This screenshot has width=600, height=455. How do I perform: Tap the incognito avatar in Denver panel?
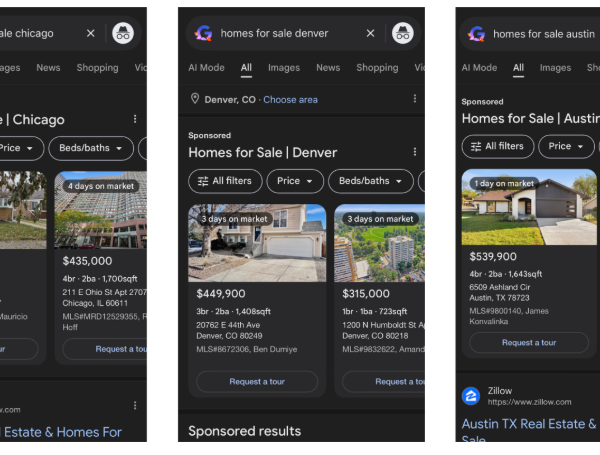point(403,33)
